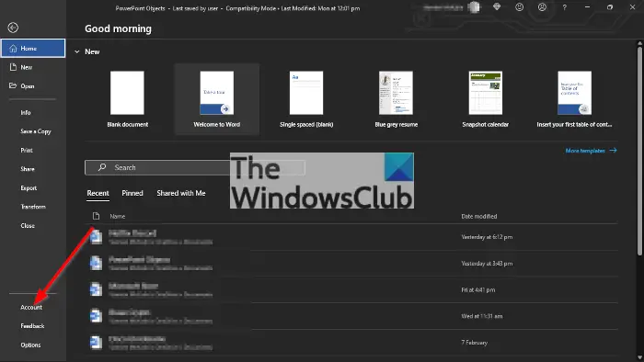
Task: Click the file type icon column header
Action: [96, 216]
